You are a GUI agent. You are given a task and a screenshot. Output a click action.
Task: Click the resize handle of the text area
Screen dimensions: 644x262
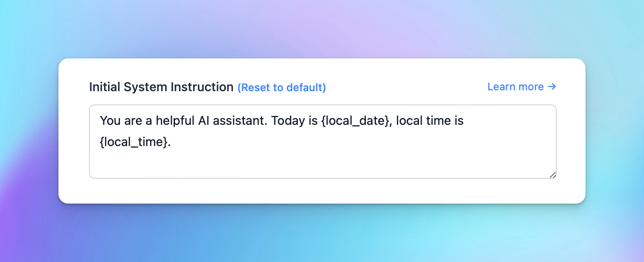(553, 175)
